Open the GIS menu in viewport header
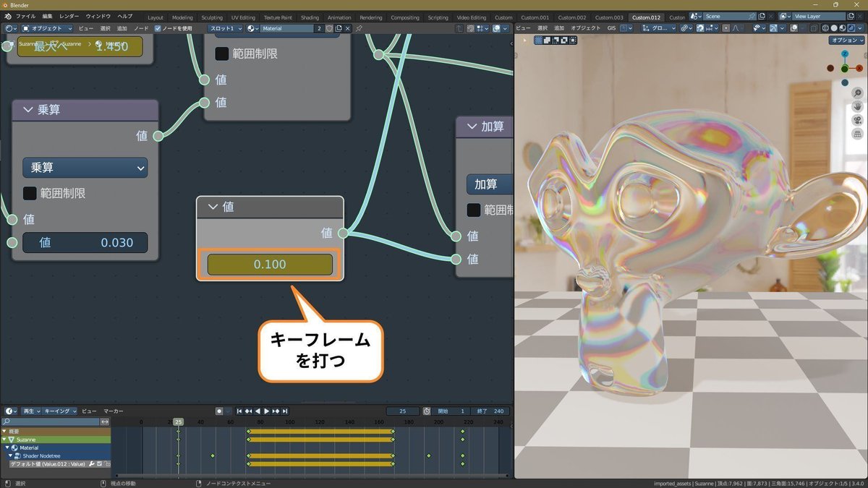 611,28
